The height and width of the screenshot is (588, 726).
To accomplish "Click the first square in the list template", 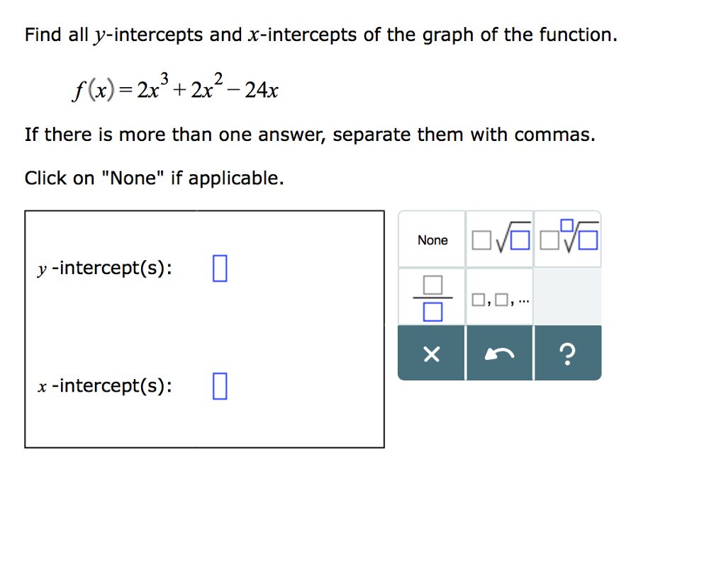I will pyautogui.click(x=479, y=300).
